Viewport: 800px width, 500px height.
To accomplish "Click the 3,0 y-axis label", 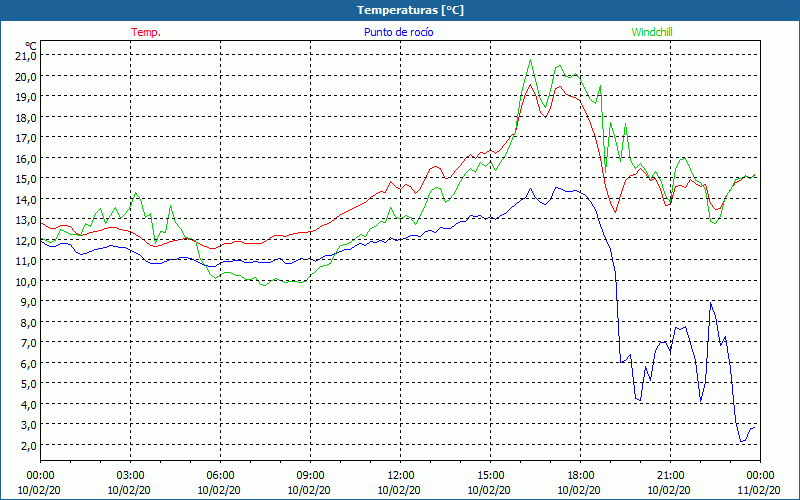I will pyautogui.click(x=29, y=424).
